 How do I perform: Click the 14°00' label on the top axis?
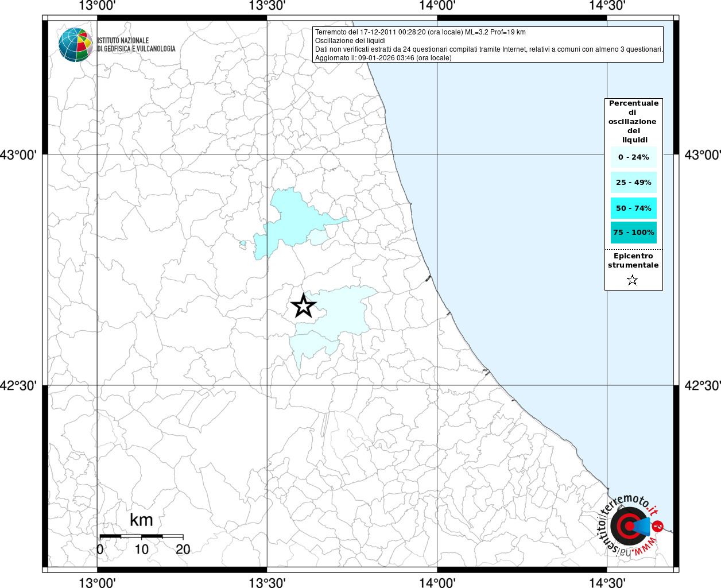[x=437, y=6]
